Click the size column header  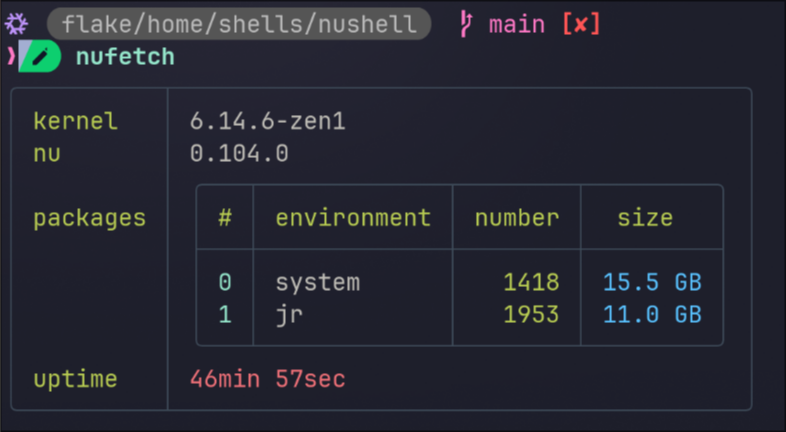[645, 218]
